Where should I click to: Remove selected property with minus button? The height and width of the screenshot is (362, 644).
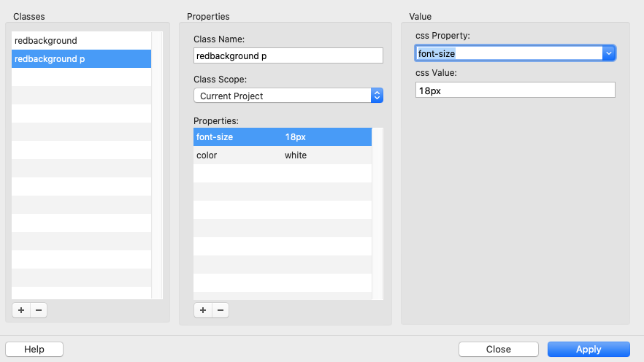point(220,310)
